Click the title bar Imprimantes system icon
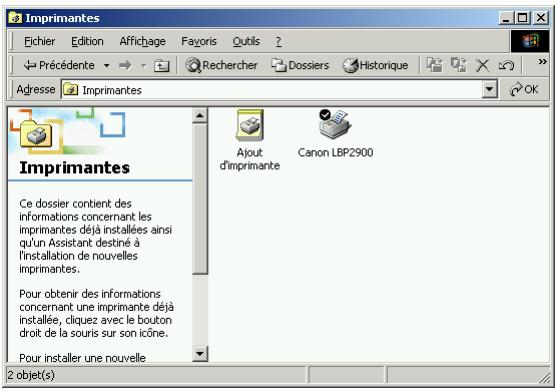The height and width of the screenshot is (390, 556). tap(15, 17)
